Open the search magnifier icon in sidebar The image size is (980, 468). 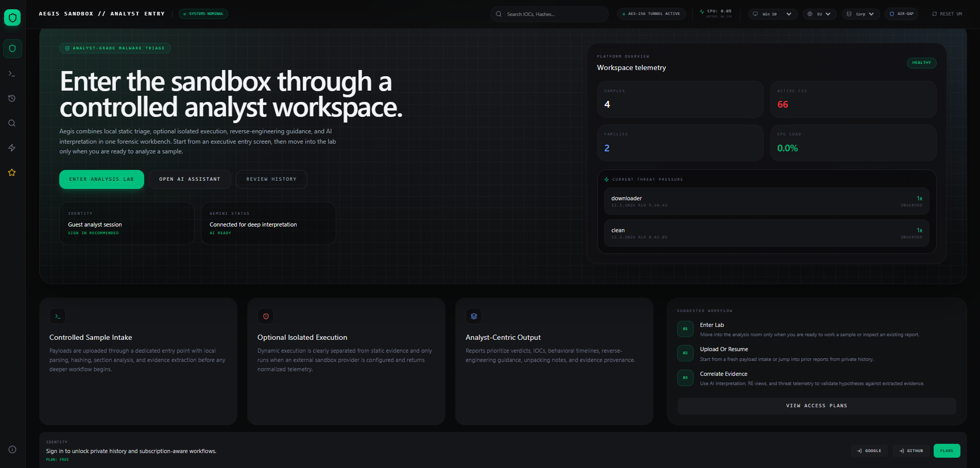(12, 123)
